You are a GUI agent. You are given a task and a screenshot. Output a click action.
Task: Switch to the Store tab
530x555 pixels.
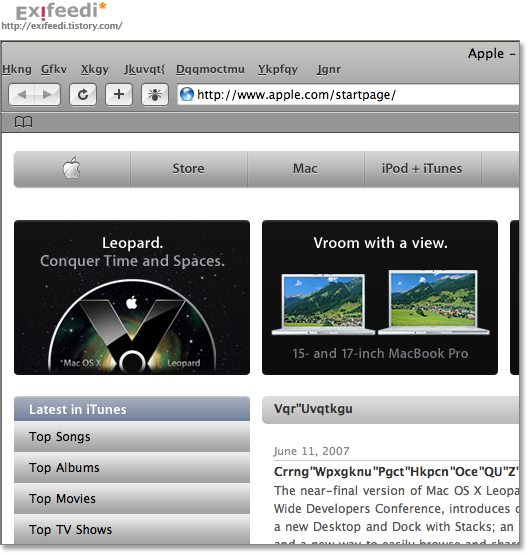[x=189, y=169]
